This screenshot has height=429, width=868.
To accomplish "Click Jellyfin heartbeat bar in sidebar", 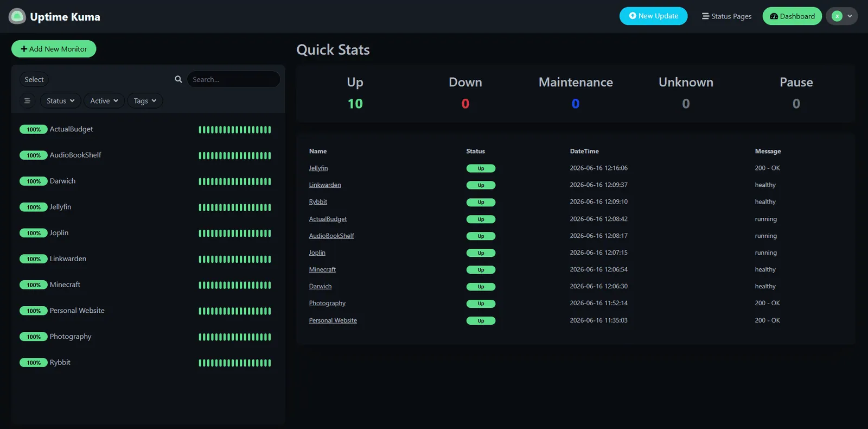I will [x=235, y=207].
